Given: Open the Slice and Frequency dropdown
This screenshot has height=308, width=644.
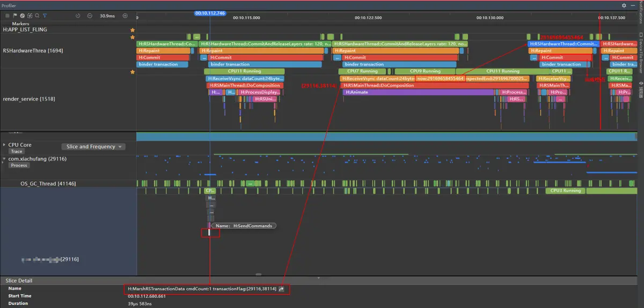Looking at the screenshot, I should coord(93,146).
